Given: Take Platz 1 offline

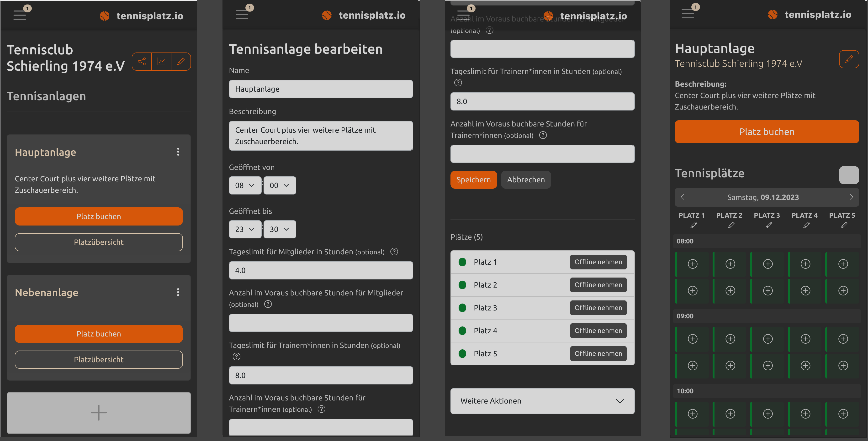Looking at the screenshot, I should [x=598, y=262].
